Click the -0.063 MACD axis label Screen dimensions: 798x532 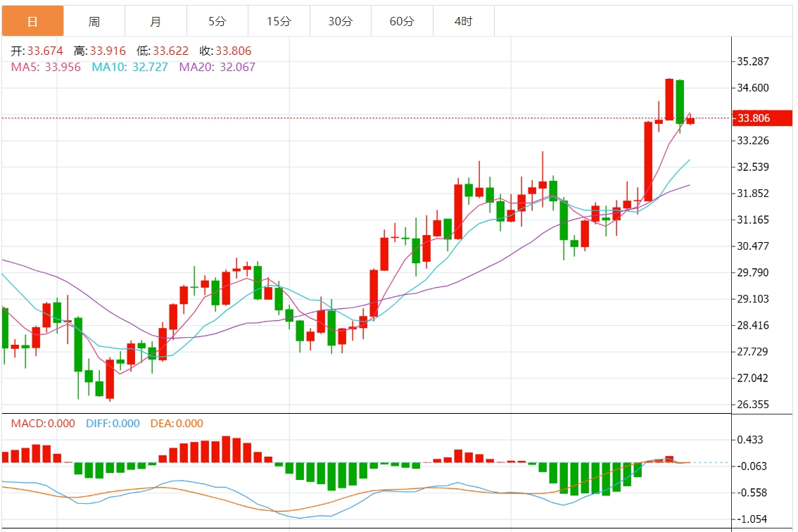[x=752, y=467]
